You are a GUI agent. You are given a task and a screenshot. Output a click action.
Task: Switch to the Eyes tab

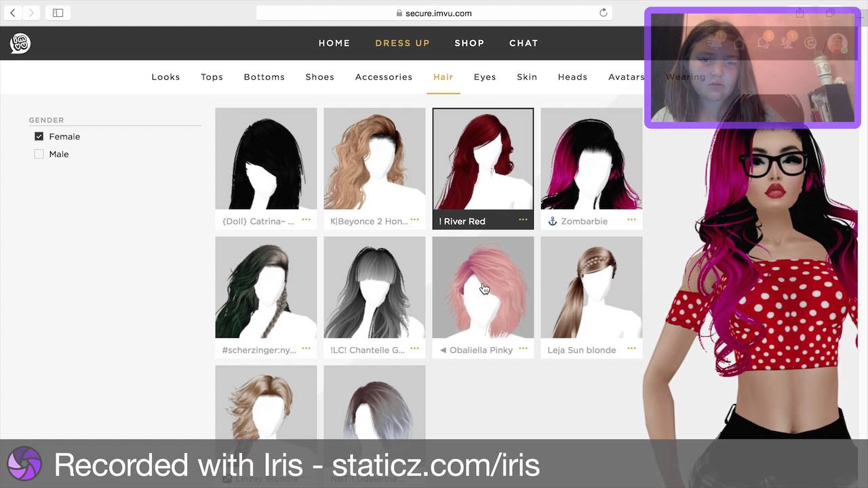pyautogui.click(x=484, y=77)
